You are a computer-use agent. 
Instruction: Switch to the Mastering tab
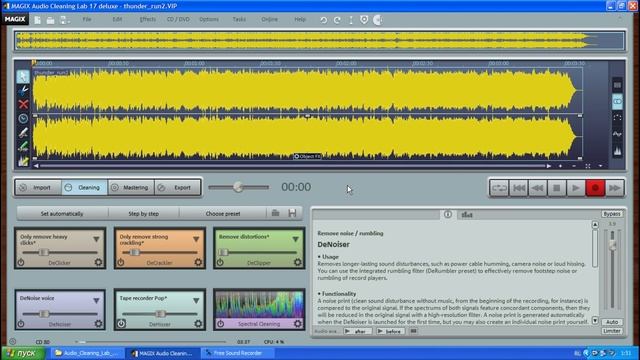(131, 187)
